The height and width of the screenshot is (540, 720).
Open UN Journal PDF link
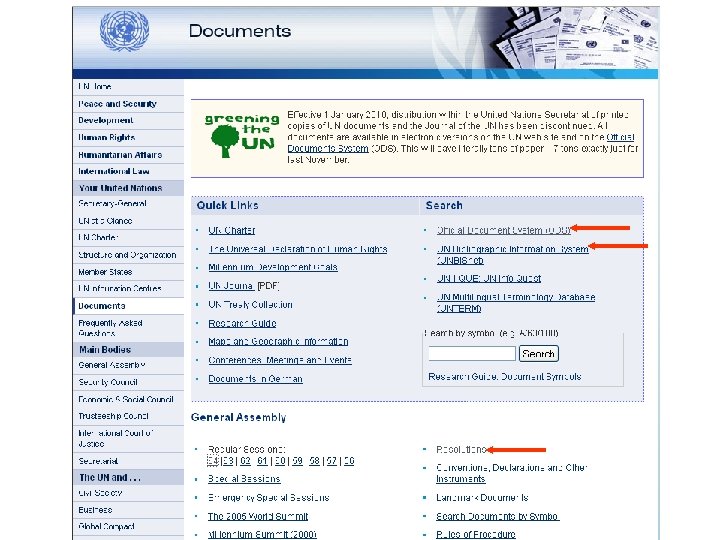tap(231, 286)
